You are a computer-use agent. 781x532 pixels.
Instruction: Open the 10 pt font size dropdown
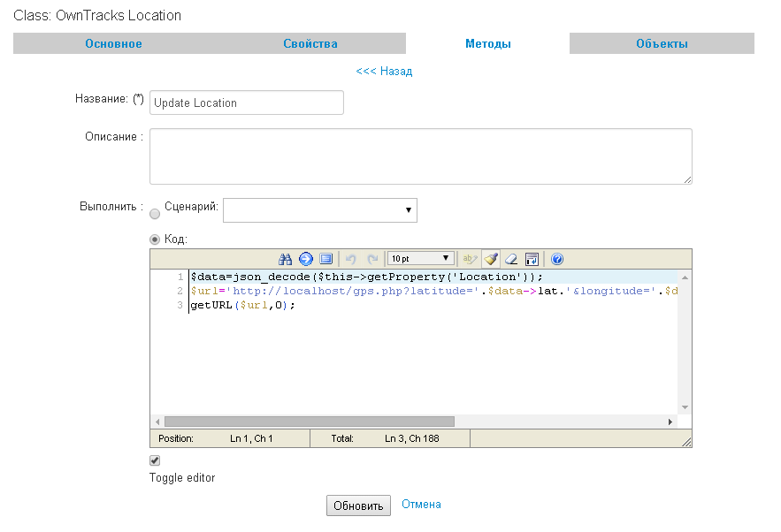coord(420,259)
